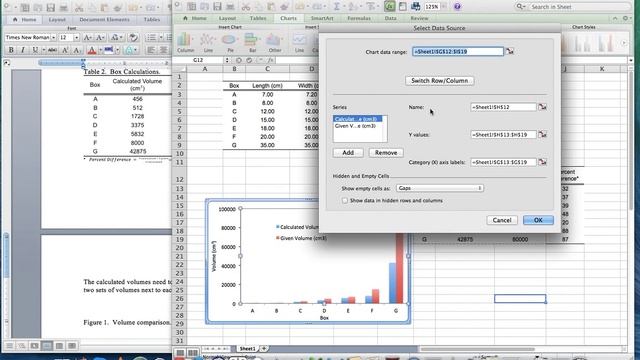Add a new sheet with plus tab

click(264, 349)
